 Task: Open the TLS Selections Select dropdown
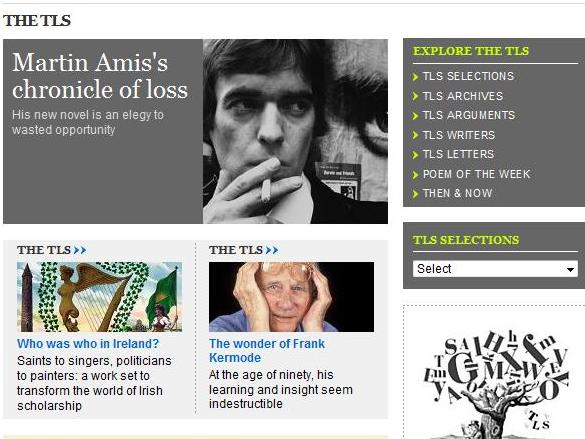(495, 269)
